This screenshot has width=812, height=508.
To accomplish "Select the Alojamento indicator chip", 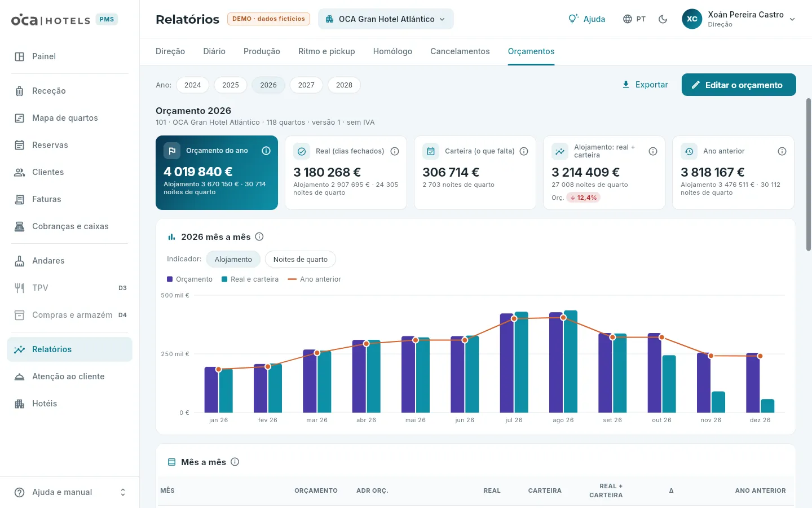I will coord(233,260).
